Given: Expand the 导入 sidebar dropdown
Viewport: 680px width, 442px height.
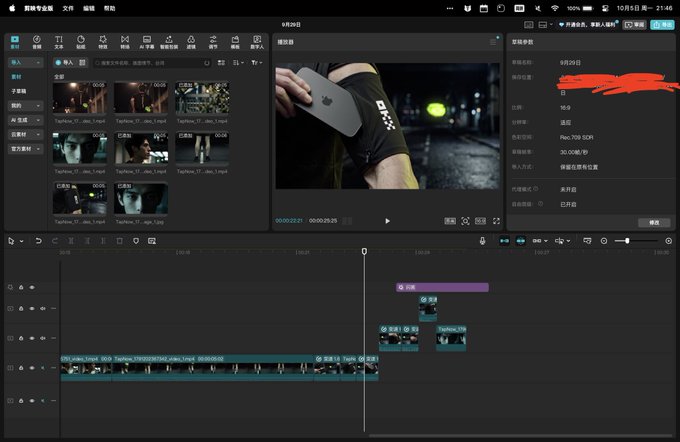Looking at the screenshot, I should pyautogui.click(x=38, y=62).
